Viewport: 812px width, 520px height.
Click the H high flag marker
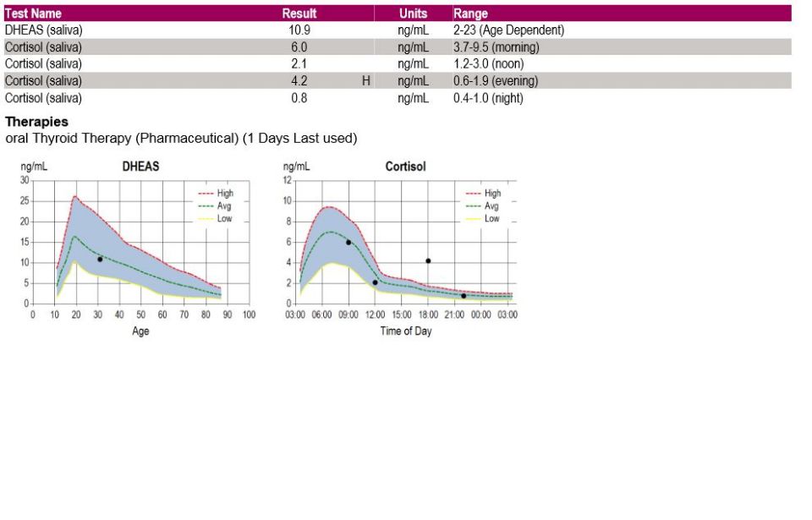[366, 81]
